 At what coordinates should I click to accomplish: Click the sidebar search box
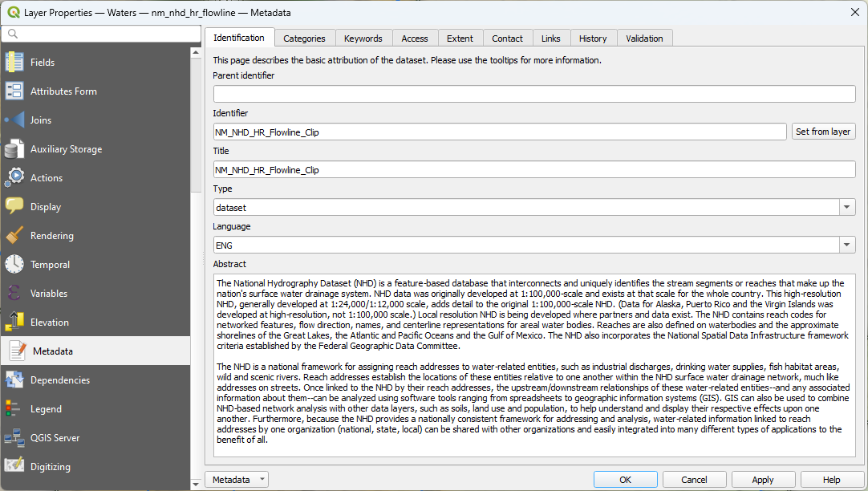click(x=101, y=34)
